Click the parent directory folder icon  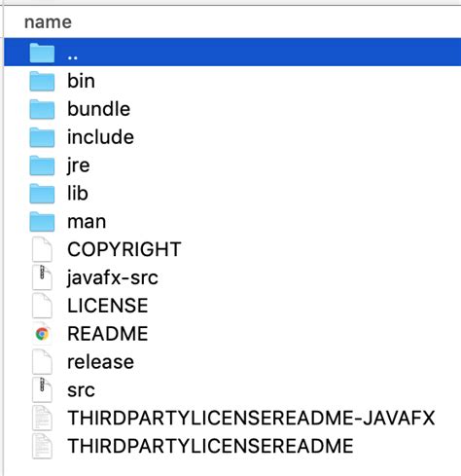[x=42, y=53]
